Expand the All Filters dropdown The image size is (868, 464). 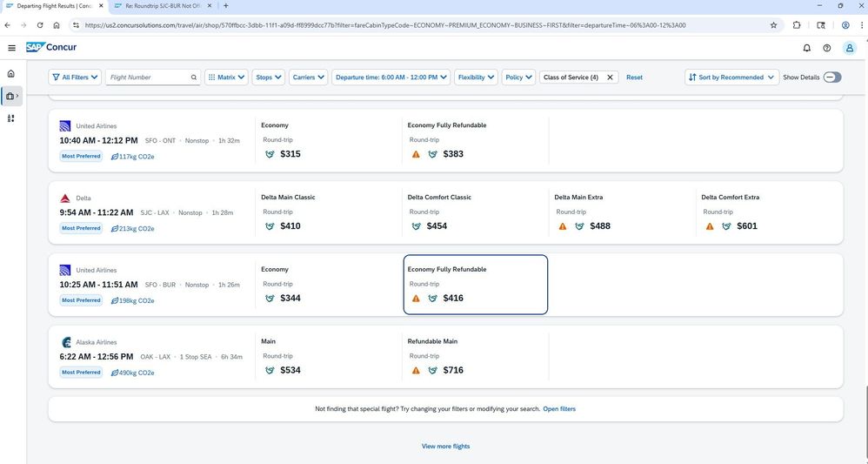pyautogui.click(x=75, y=77)
